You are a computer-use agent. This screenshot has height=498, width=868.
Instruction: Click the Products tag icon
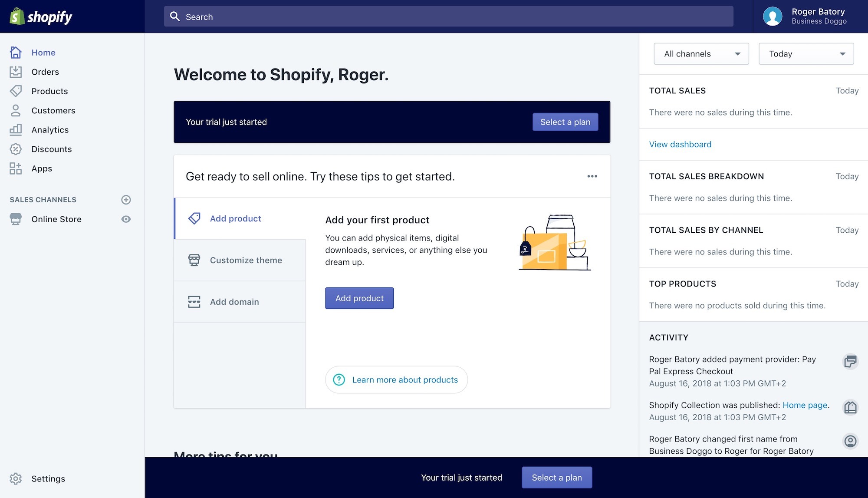point(16,91)
